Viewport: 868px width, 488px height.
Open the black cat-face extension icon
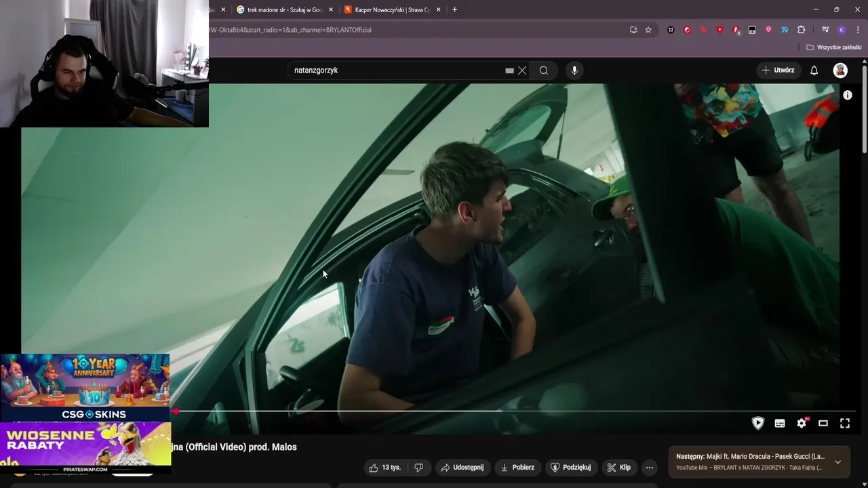pyautogui.click(x=671, y=30)
